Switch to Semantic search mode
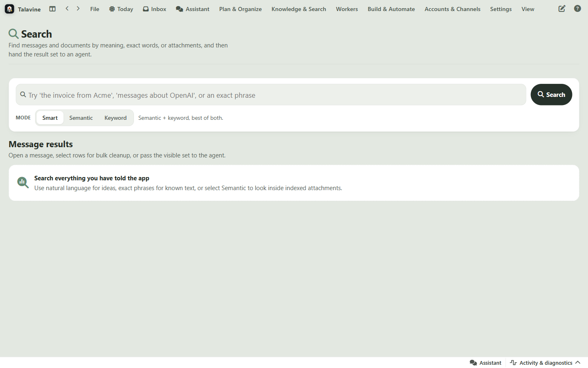588x368 pixels. click(81, 118)
